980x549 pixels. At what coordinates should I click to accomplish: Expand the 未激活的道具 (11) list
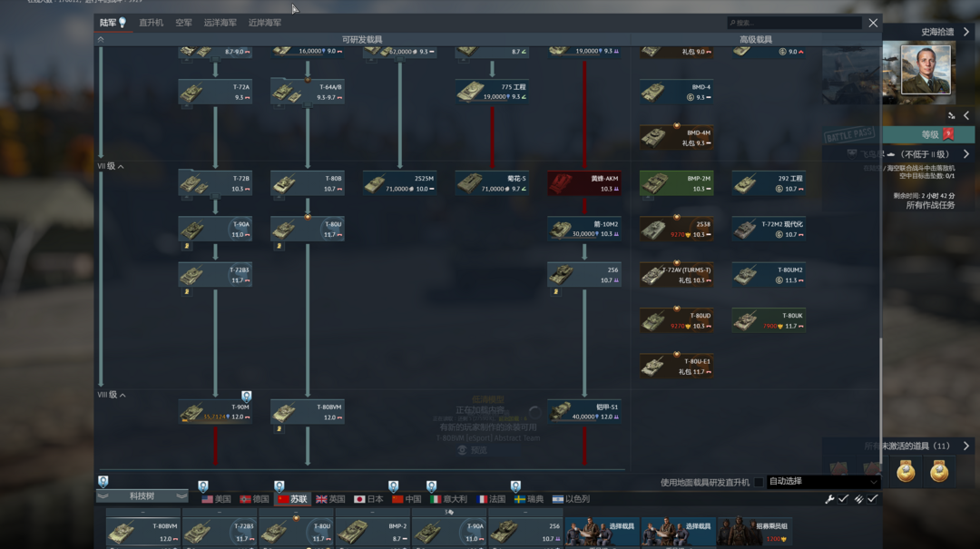[x=966, y=446]
